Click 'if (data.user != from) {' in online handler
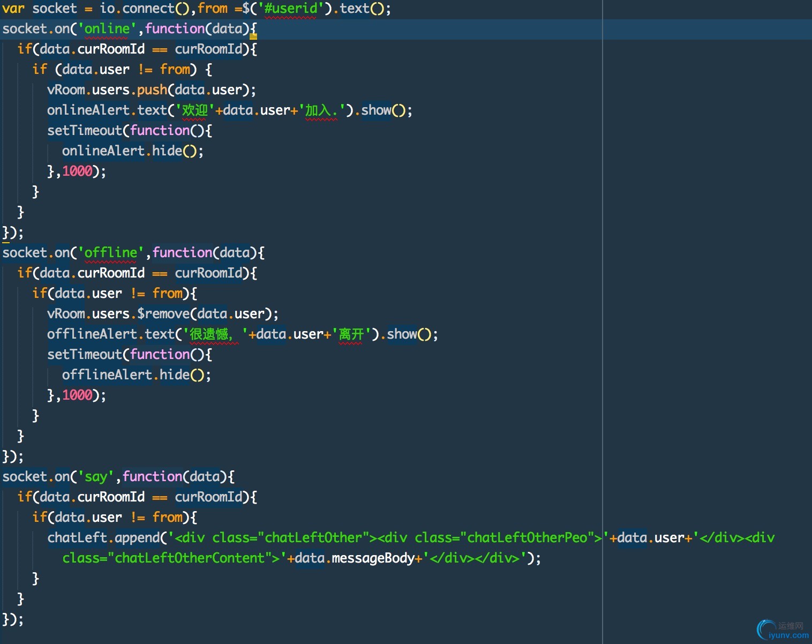Screen dimensions: 812x644 pos(122,70)
